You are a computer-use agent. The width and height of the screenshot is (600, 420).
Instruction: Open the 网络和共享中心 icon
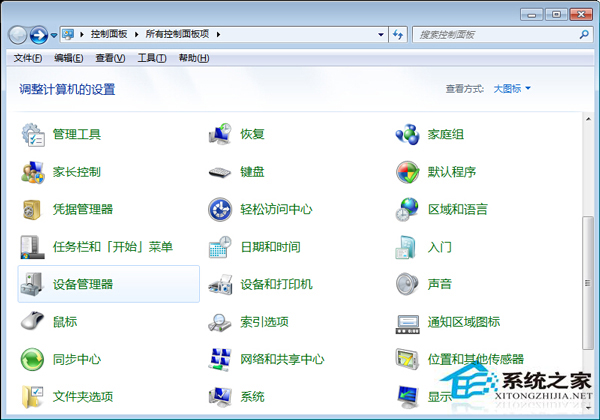tap(220, 360)
